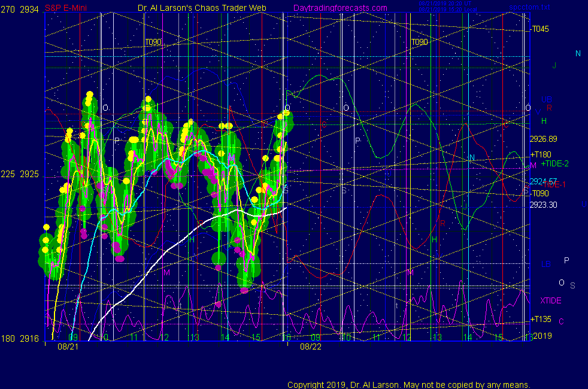Image resolution: width=588 pixels, height=389 pixels.
Task: Select the "08/21/2019 15:20 Local" timestamp
Action: pyautogui.click(x=448, y=10)
